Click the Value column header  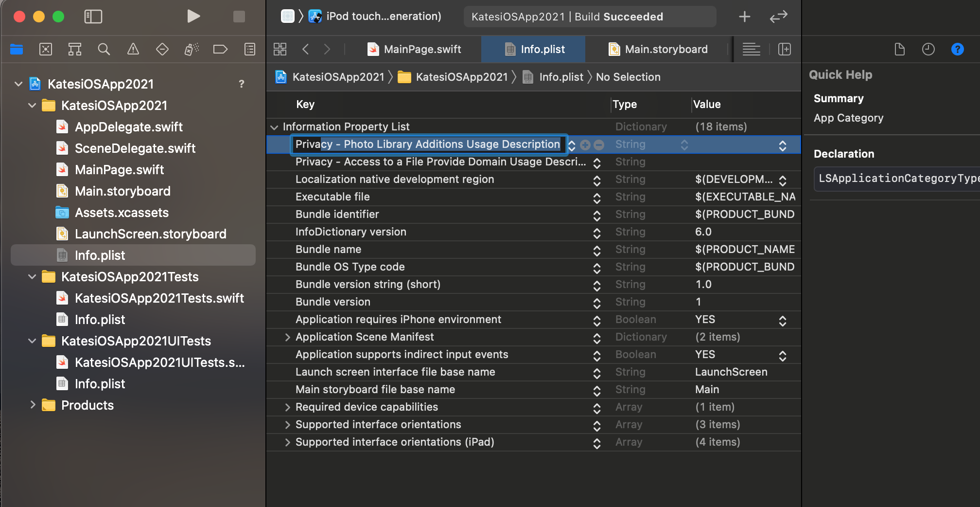point(706,104)
